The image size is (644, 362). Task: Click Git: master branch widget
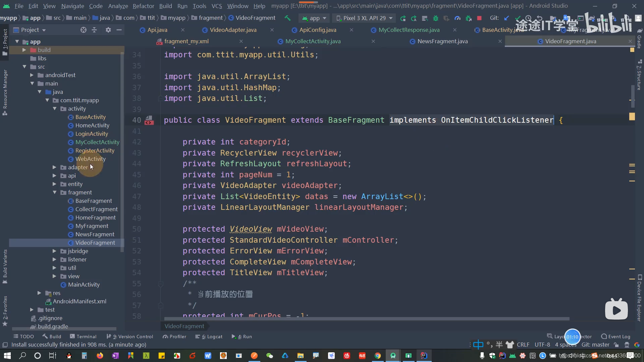595,345
